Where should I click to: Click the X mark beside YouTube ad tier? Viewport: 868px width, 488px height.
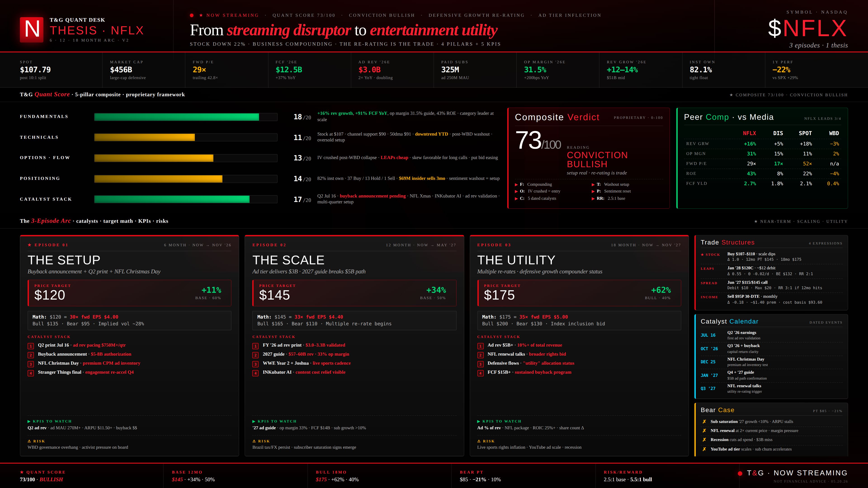704,449
